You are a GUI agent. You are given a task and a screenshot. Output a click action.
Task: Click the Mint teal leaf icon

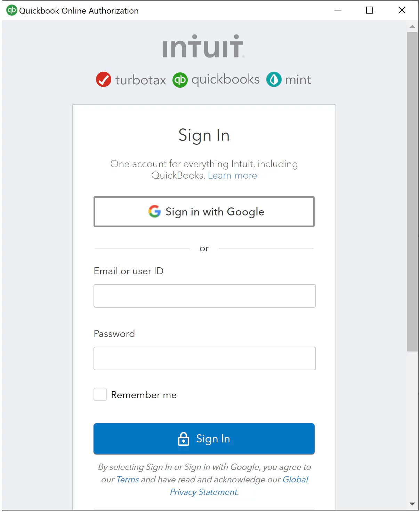(274, 79)
